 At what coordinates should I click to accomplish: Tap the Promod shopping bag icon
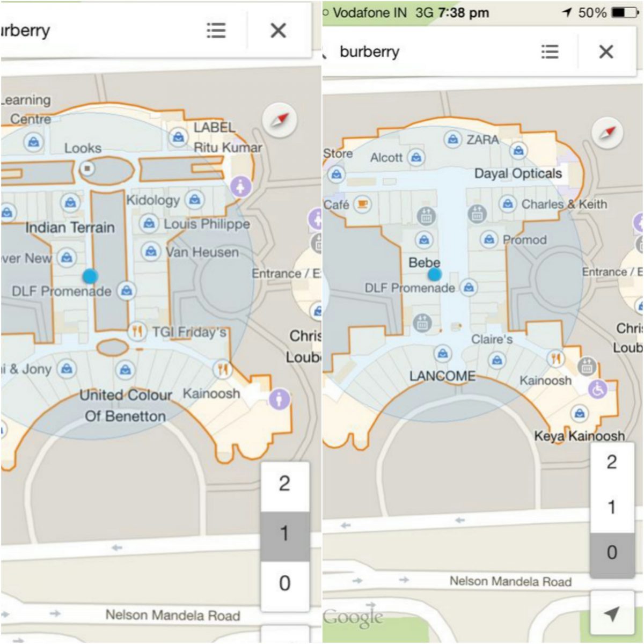[488, 239]
